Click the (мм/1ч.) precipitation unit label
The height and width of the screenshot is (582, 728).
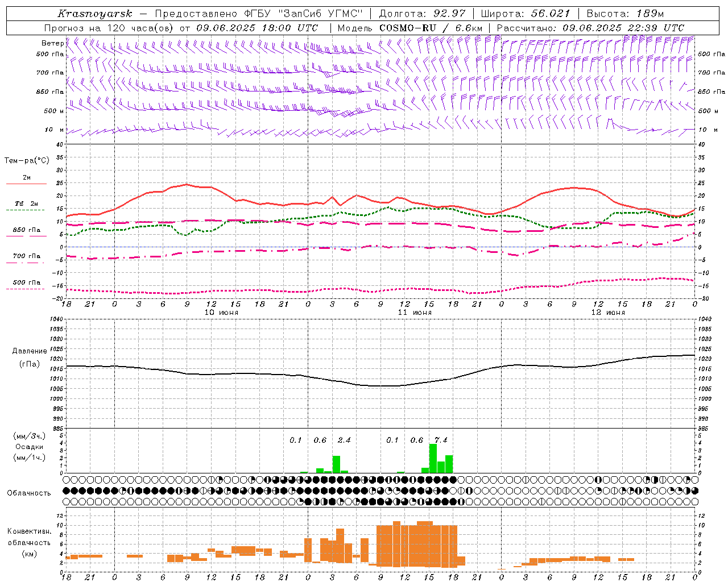click(30, 458)
